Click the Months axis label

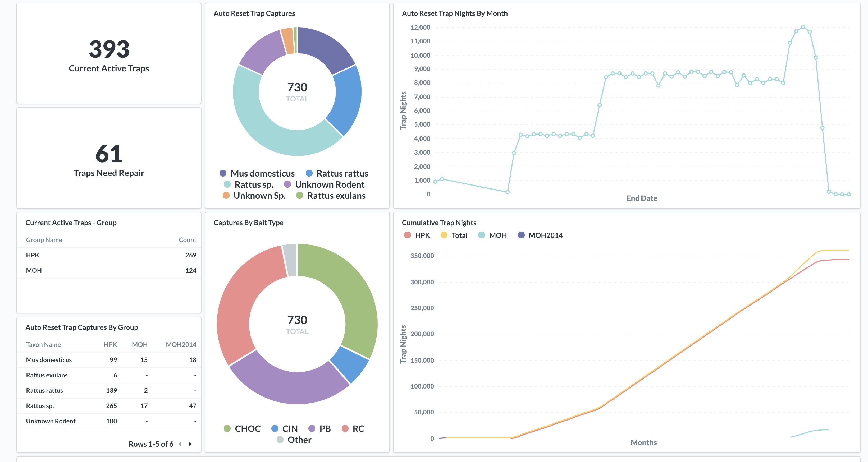643,442
